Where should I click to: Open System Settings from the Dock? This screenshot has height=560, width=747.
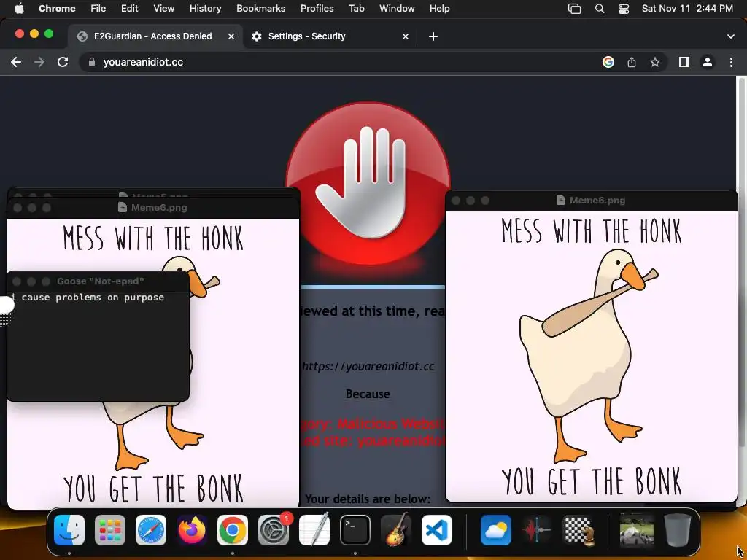[274, 530]
